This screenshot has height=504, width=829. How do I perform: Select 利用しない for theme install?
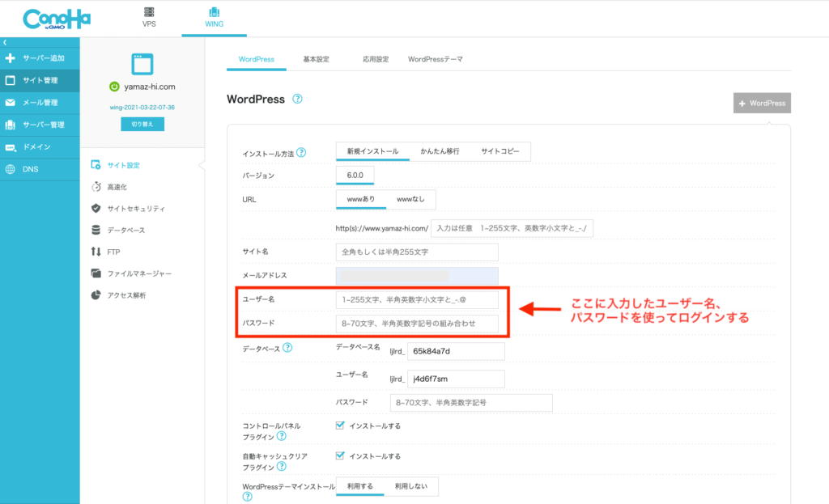[x=411, y=486]
